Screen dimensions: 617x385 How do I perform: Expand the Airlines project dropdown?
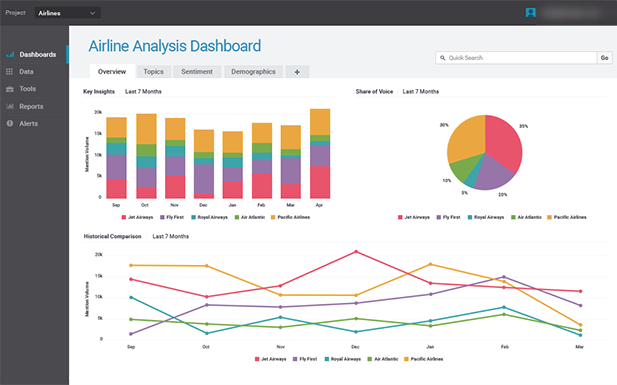(67, 13)
